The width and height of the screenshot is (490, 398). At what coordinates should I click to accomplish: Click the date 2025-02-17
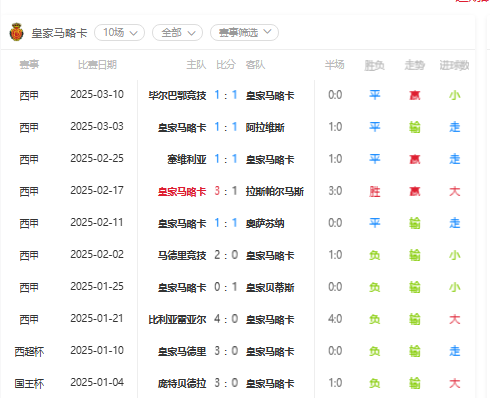pos(97,191)
